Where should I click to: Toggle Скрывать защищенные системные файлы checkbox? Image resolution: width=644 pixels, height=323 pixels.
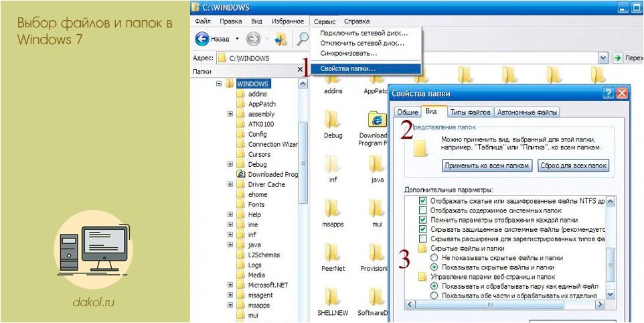pyautogui.click(x=422, y=229)
